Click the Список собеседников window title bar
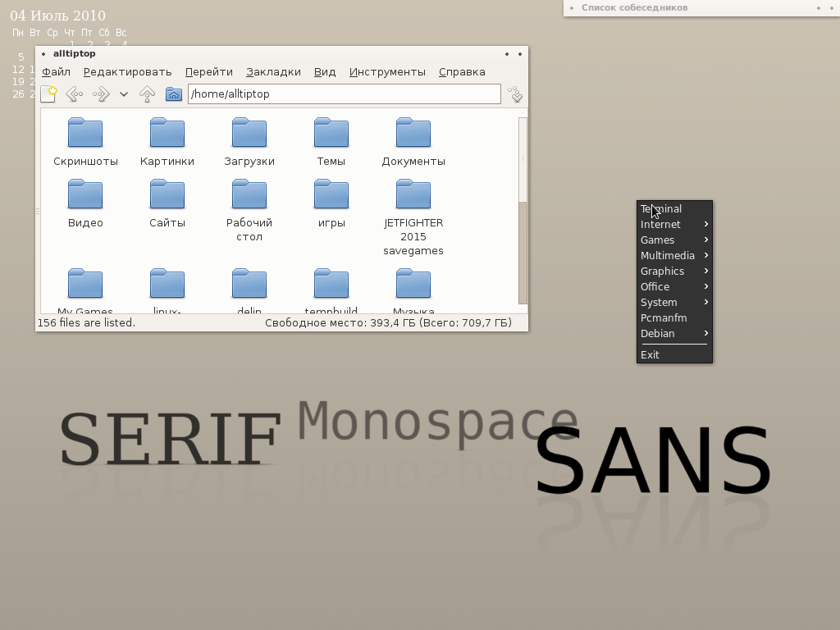840x630 pixels. click(x=701, y=8)
